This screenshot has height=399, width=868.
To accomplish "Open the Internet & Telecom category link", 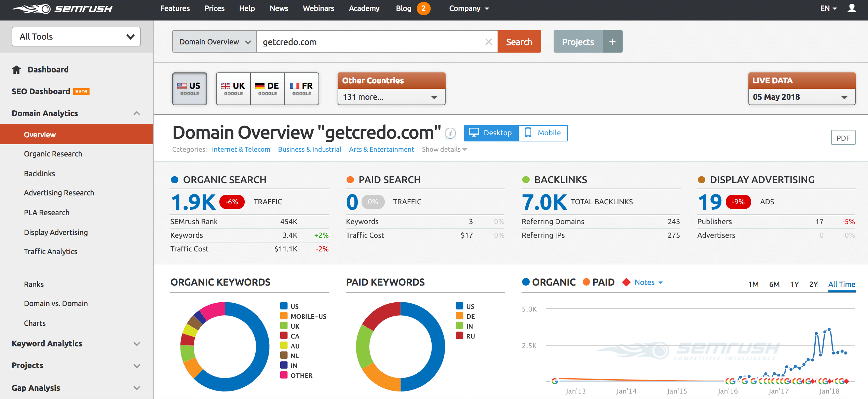I will (241, 150).
